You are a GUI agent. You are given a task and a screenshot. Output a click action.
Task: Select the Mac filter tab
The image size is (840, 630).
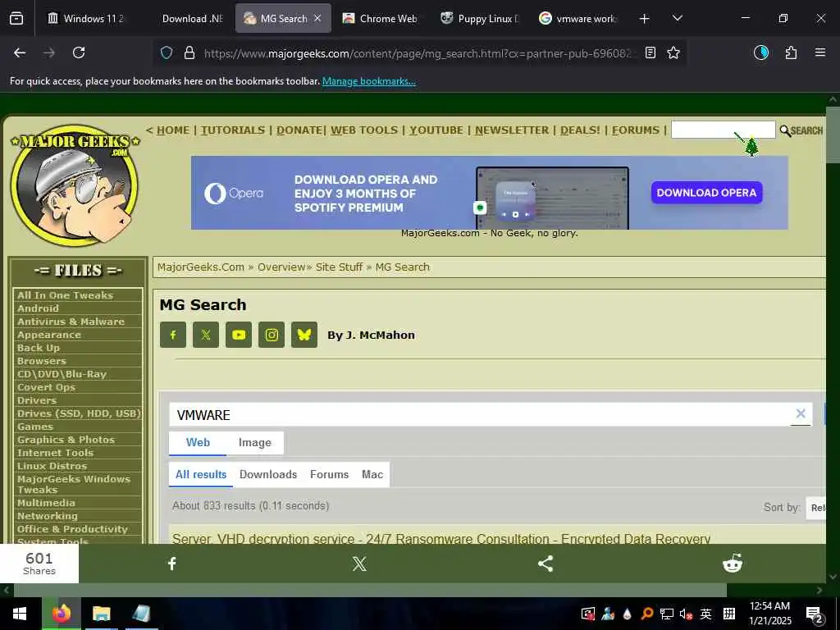tap(372, 475)
